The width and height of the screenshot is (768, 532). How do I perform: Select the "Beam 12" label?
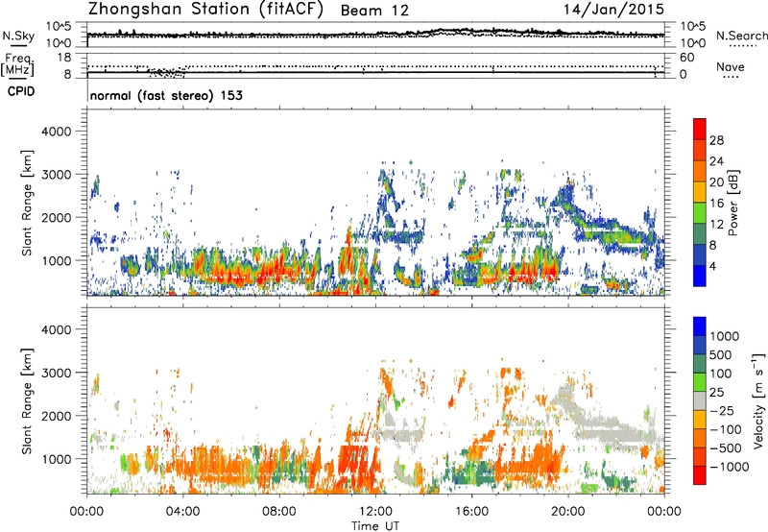[374, 11]
